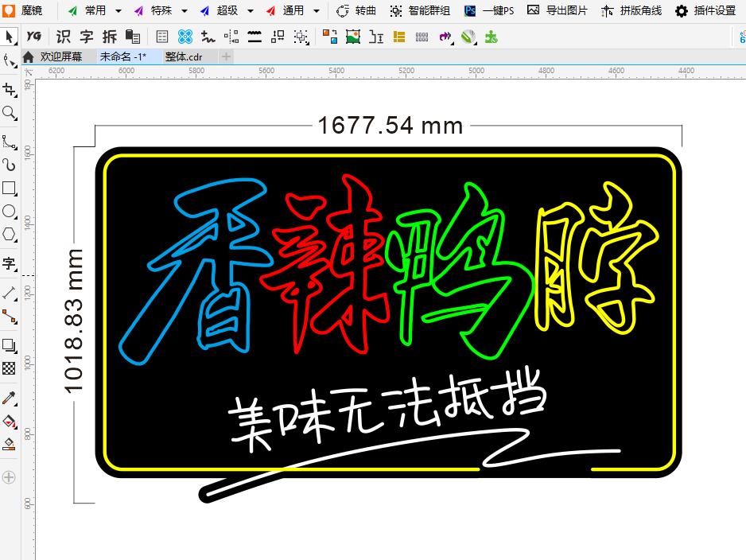Select the Smart Fill tool
Viewport: 746px width, 560px height.
(10, 445)
